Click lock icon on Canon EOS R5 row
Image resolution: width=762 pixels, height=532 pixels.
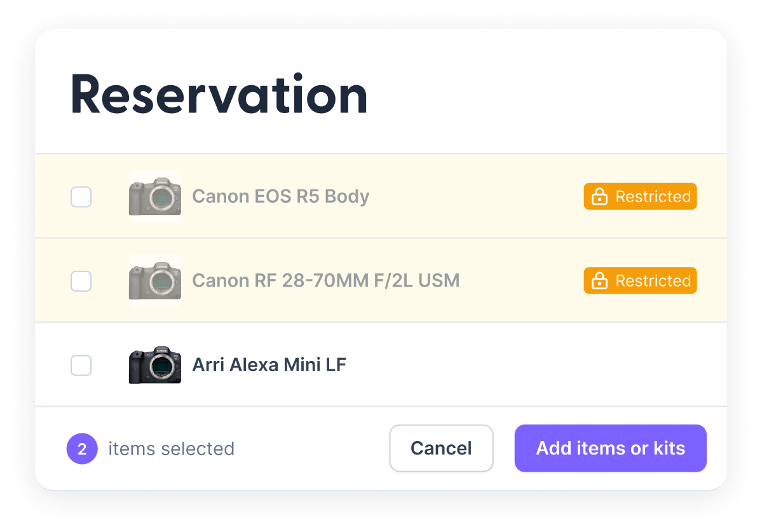coord(599,196)
